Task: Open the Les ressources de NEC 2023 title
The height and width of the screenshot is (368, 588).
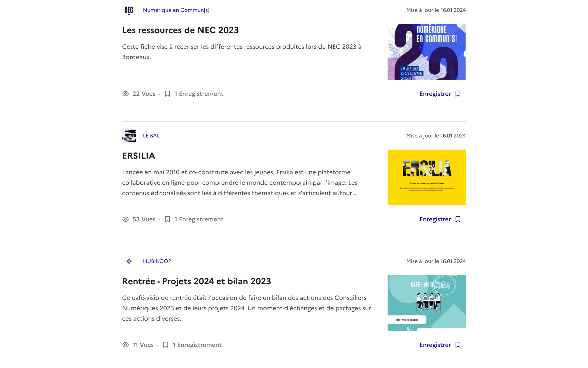Action: 181,30
